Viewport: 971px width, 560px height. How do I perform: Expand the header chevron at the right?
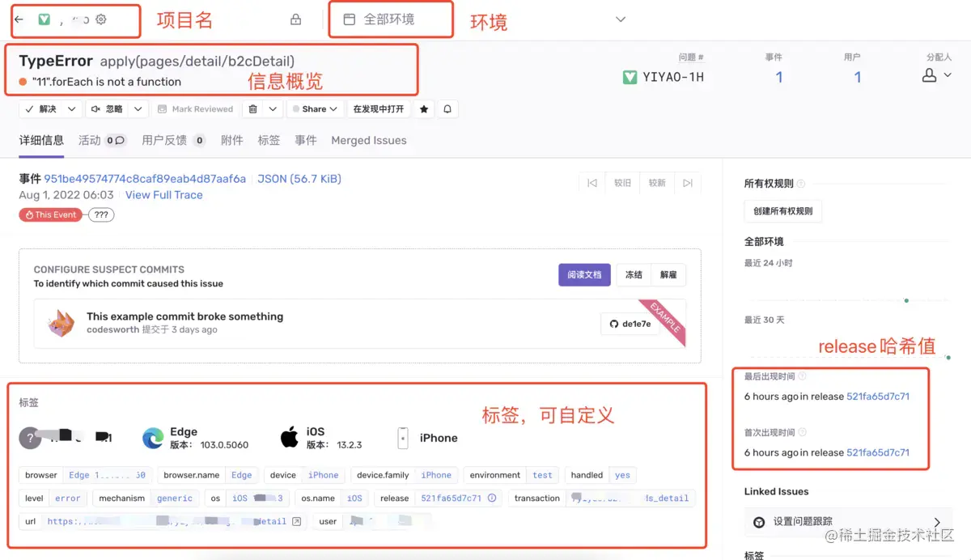(x=621, y=19)
